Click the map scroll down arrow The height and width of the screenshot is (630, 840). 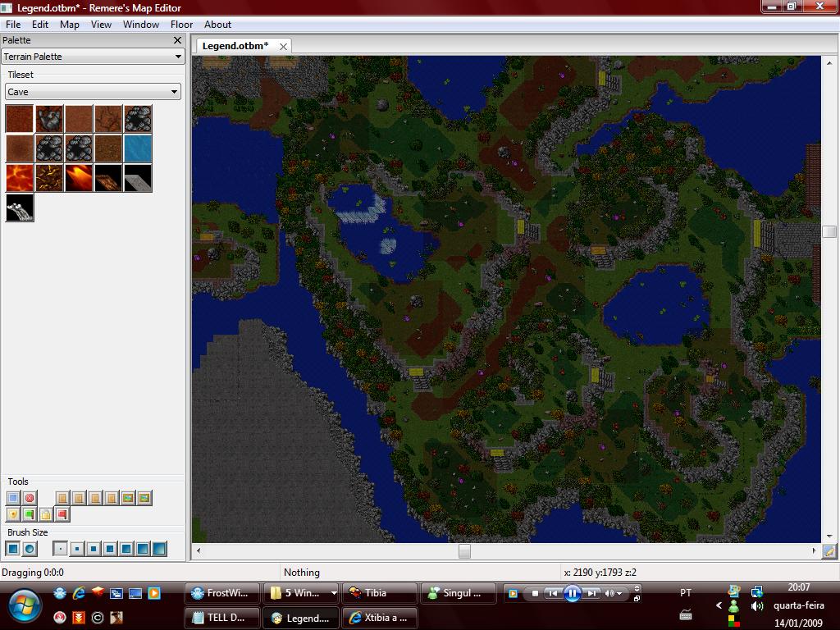coord(829,536)
